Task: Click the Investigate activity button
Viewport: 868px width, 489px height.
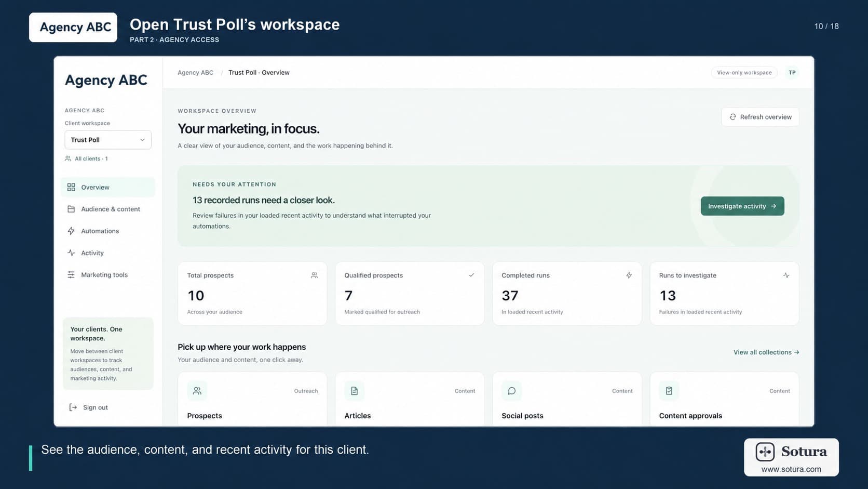Action: point(742,206)
